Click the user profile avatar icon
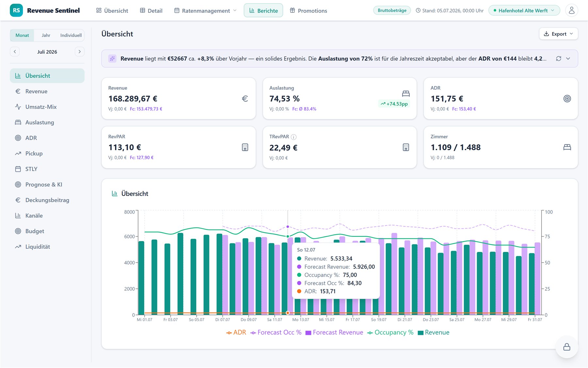This screenshot has height=368, width=588. click(571, 10)
